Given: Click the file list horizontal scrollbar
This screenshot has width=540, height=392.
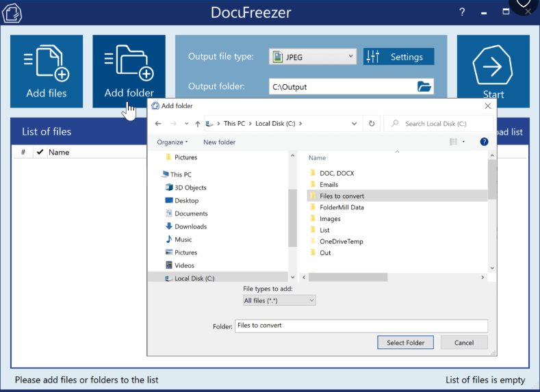Looking at the screenshot, I should click(x=348, y=277).
